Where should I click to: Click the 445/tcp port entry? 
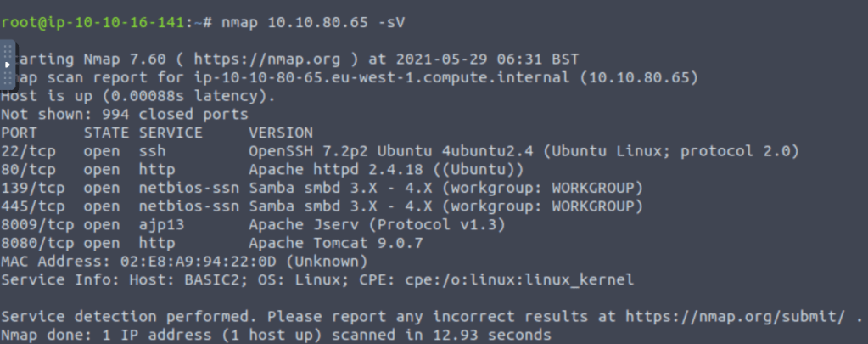(37, 206)
